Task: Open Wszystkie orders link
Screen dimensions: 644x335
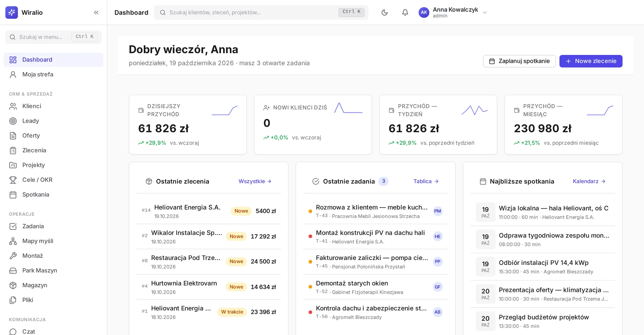Action: click(x=255, y=181)
